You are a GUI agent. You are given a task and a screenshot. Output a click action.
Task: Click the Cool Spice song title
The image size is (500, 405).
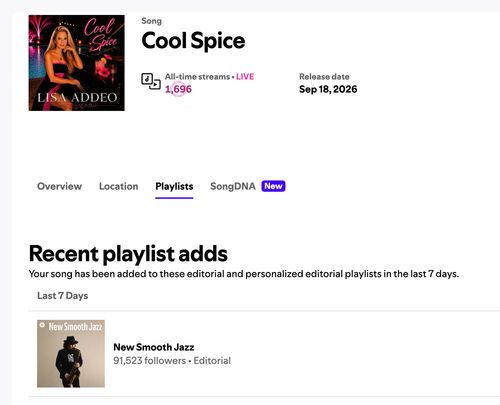pos(193,41)
